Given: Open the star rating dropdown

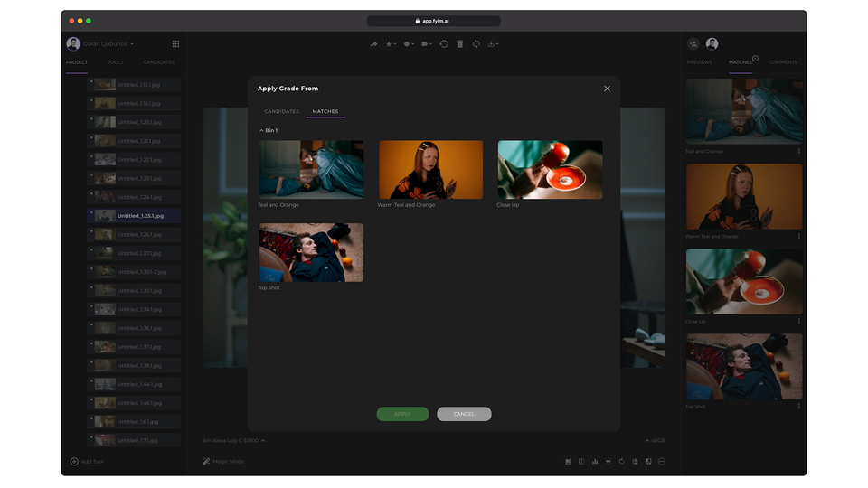Looking at the screenshot, I should point(391,44).
